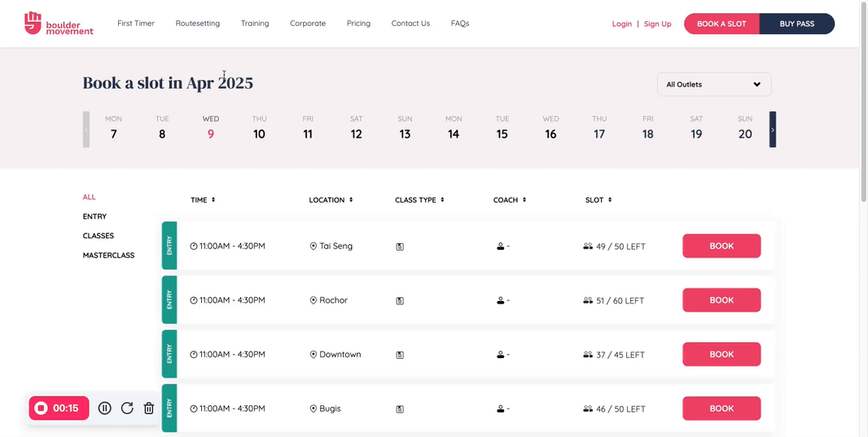
Task: Click the Boulder Movement logo
Action: coord(59,24)
